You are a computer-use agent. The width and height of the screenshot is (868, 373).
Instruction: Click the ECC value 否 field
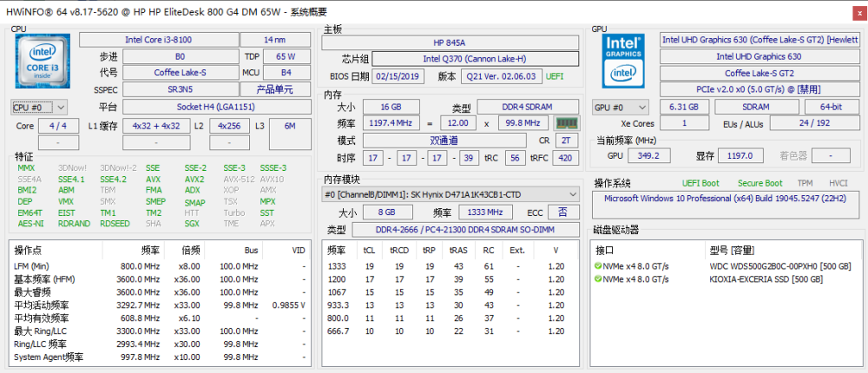[x=563, y=212]
